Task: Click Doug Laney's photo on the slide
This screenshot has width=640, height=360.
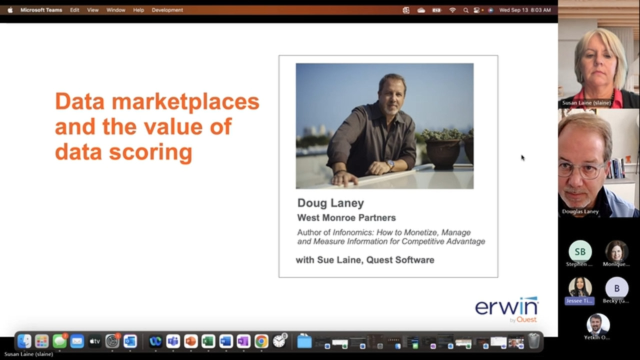Action: (x=385, y=126)
